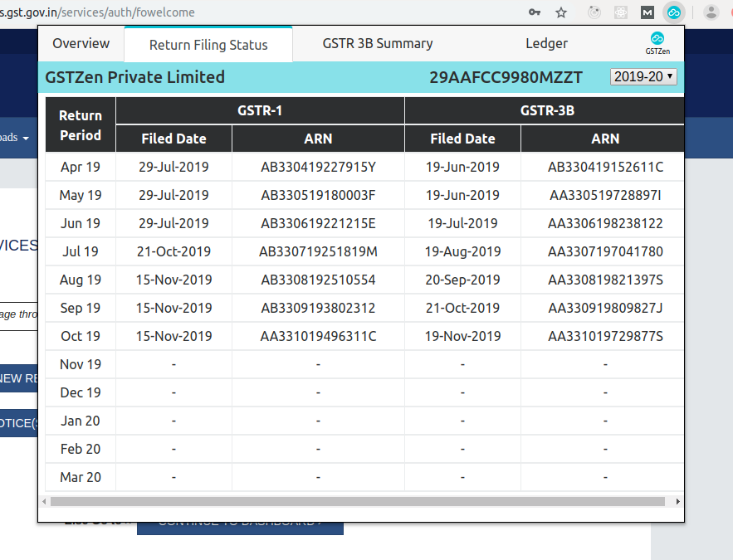Click ARN AA331019496311C
Screen dimensions: 733x560
[318, 336]
